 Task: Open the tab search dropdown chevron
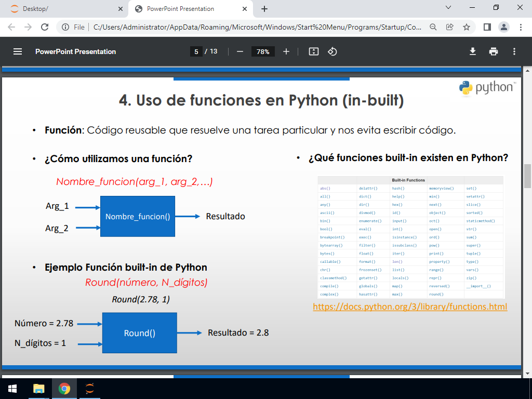tap(448, 7)
